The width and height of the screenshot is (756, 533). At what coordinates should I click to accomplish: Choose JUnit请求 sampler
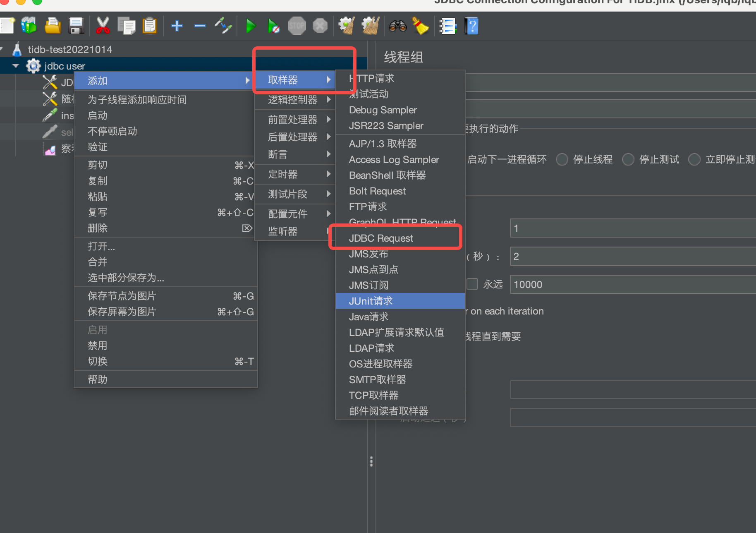tap(400, 301)
